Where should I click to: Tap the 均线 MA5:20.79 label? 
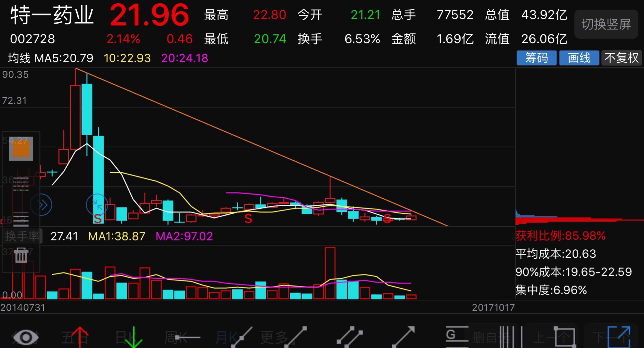[51, 58]
